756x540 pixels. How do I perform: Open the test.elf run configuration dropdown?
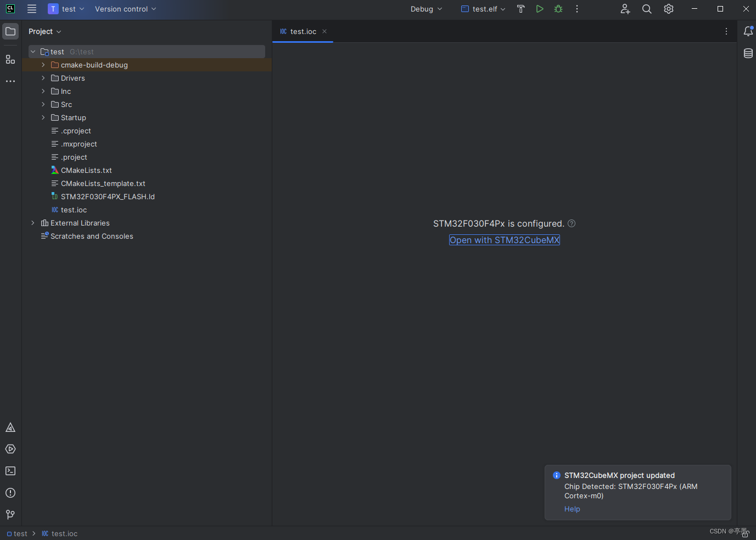pyautogui.click(x=483, y=9)
